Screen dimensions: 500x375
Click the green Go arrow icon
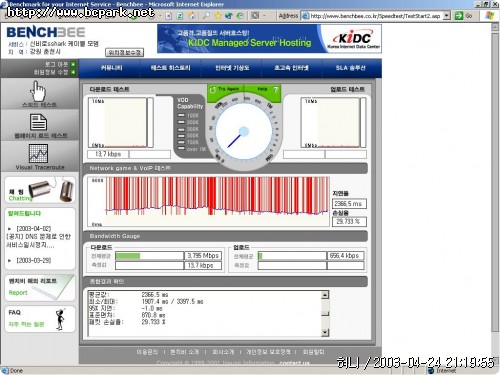tap(459, 16)
